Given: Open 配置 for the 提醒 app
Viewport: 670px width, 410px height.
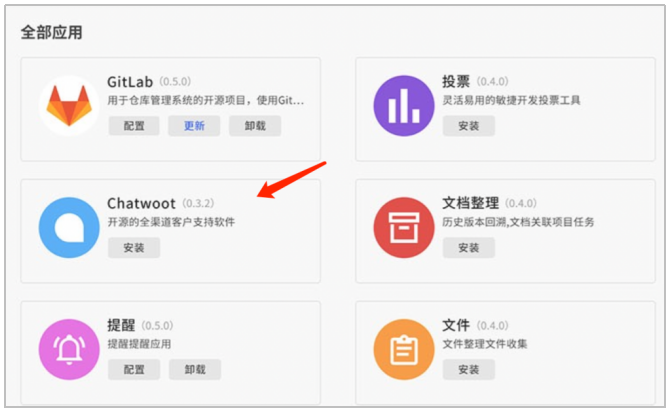Looking at the screenshot, I should [134, 369].
